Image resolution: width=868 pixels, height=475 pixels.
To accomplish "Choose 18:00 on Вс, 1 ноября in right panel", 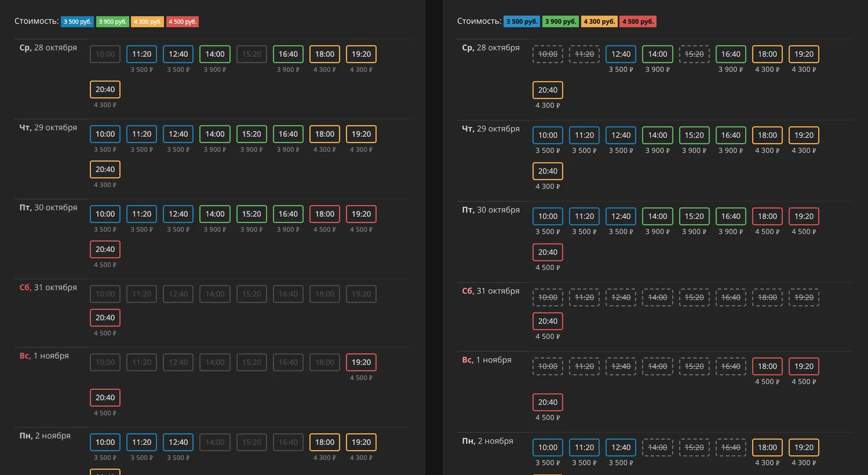I will (767, 366).
